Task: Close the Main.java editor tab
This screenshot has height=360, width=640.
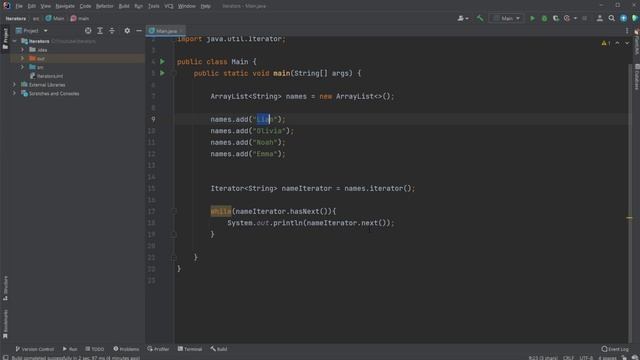Action: coord(182,31)
